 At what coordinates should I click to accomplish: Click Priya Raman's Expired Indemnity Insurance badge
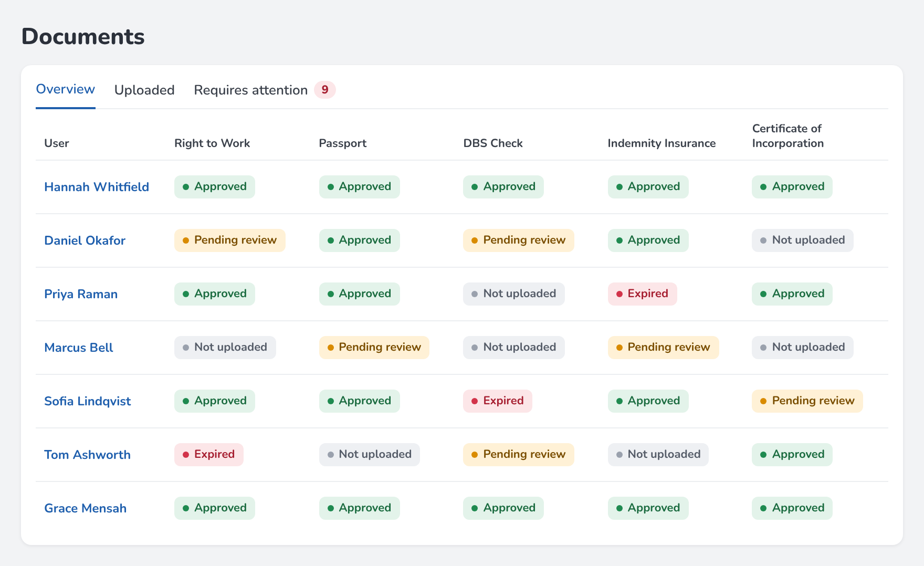[x=643, y=294]
